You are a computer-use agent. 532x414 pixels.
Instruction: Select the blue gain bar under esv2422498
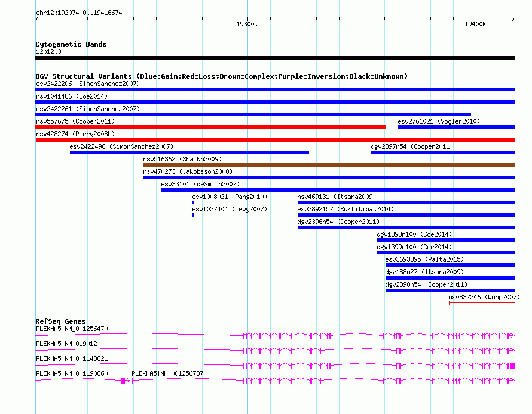(189, 152)
